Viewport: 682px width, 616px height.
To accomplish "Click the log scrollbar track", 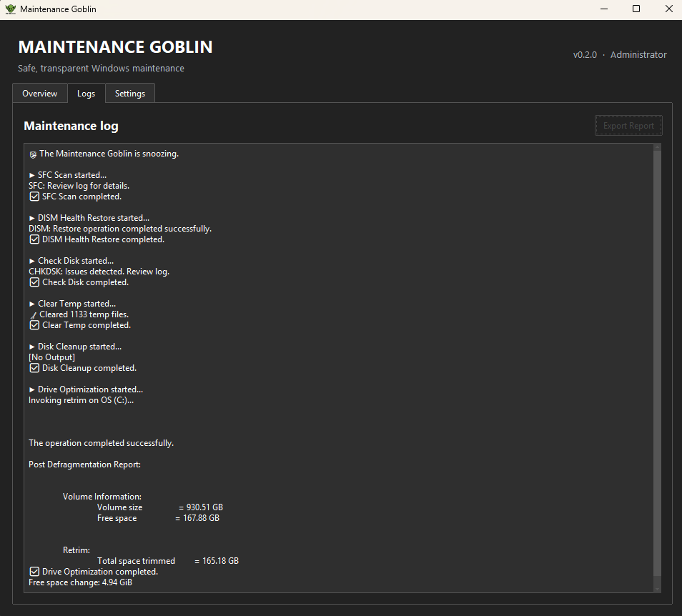I will coord(657,367).
